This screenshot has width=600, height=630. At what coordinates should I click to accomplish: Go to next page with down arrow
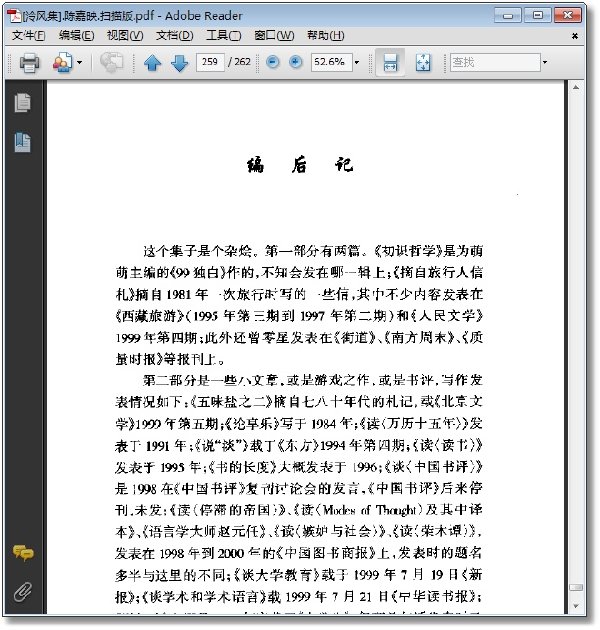[x=179, y=63]
